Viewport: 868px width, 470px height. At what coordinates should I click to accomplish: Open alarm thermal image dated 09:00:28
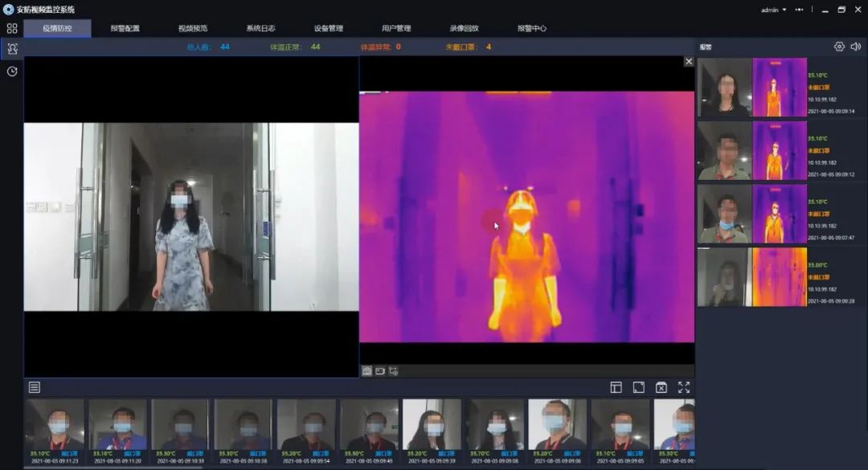tap(780, 277)
